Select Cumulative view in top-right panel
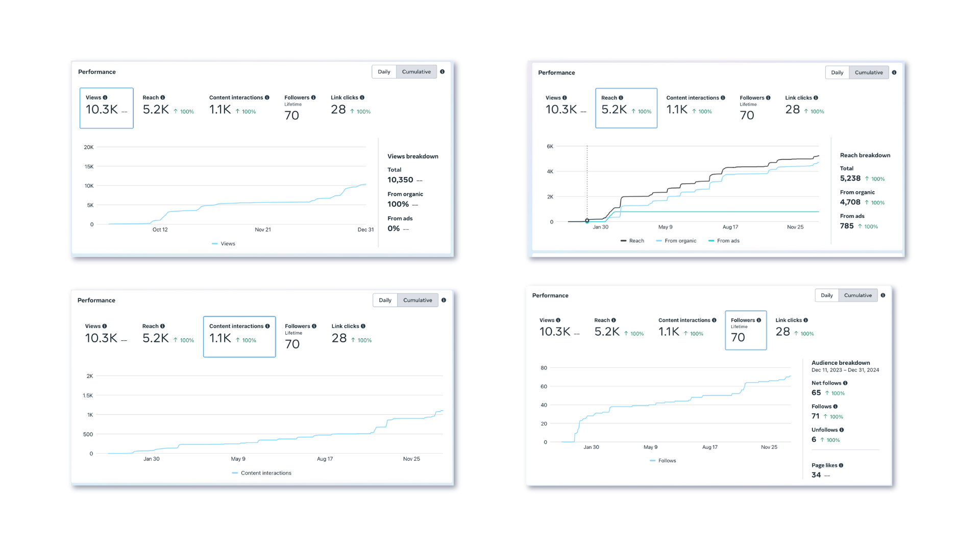Image resolution: width=980 pixels, height=551 pixels. point(868,72)
